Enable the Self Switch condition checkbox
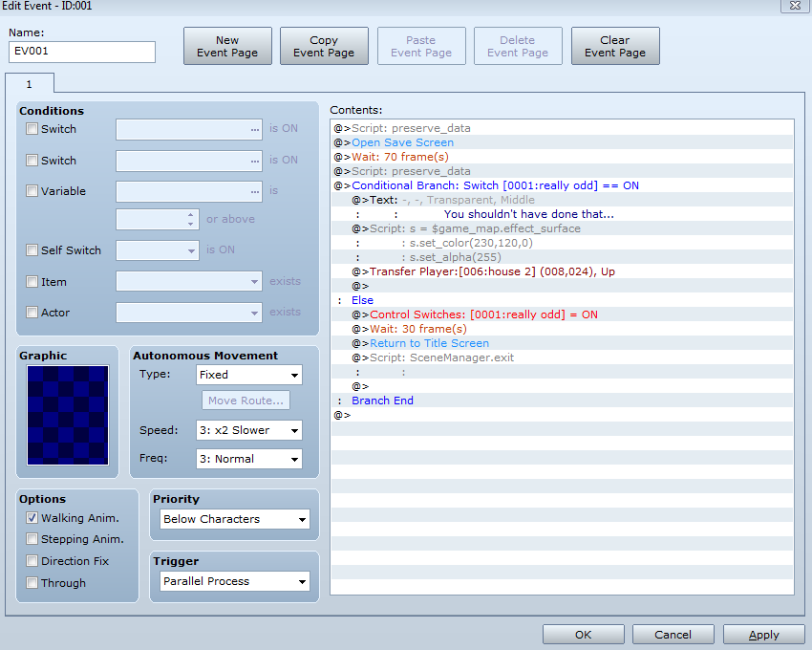Image resolution: width=812 pixels, height=650 pixels. click(32, 250)
